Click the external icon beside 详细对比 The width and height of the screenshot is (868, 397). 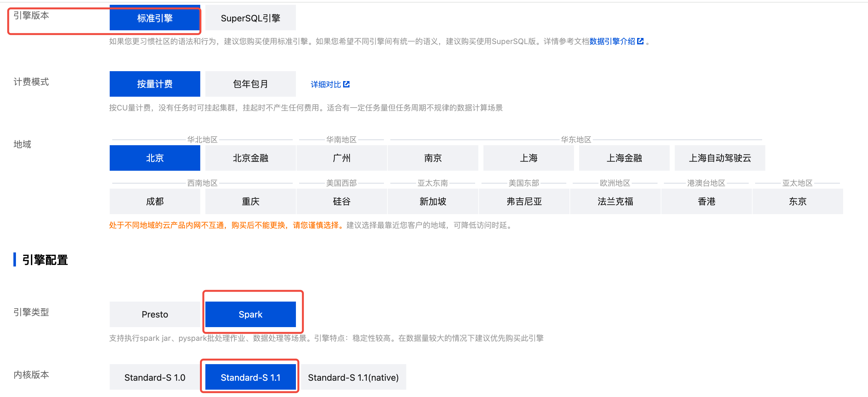click(346, 84)
